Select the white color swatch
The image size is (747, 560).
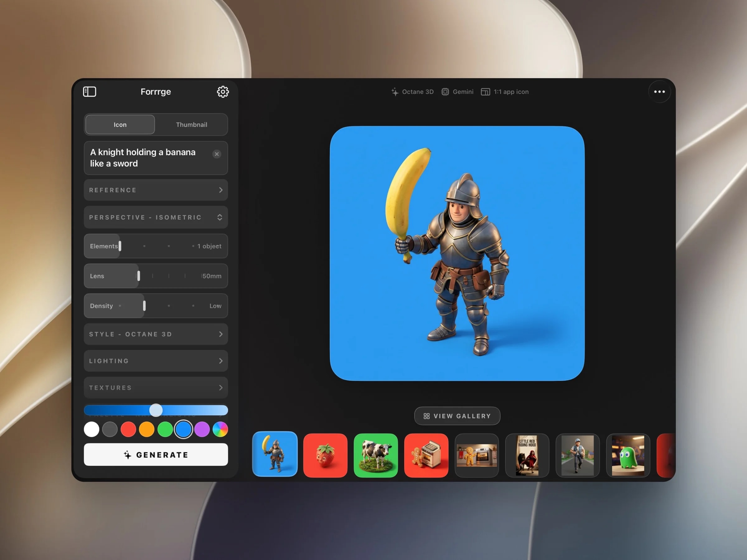(92, 429)
